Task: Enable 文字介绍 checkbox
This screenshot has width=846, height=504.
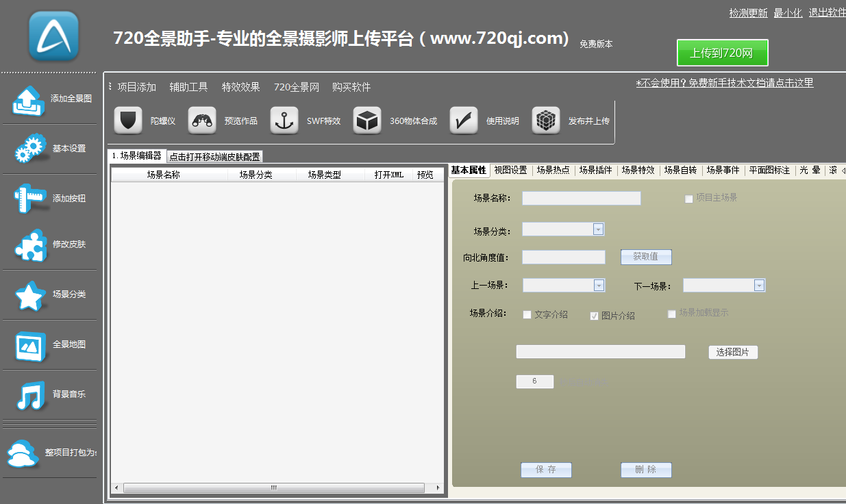Action: [527, 315]
